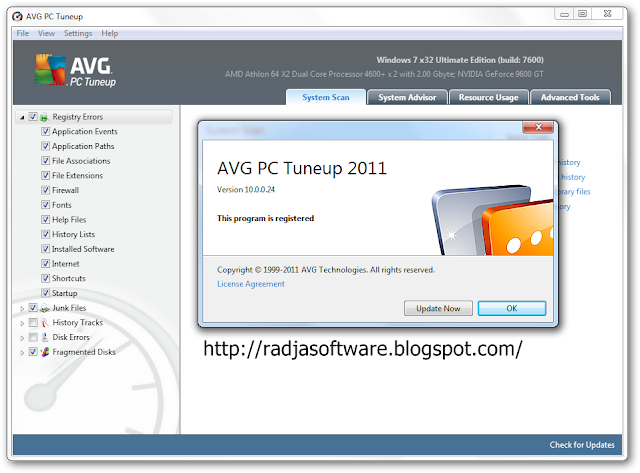Viewport: 640px width, 473px height.
Task: Uncheck the Fragmented Disks checkbox
Action: click(x=33, y=352)
